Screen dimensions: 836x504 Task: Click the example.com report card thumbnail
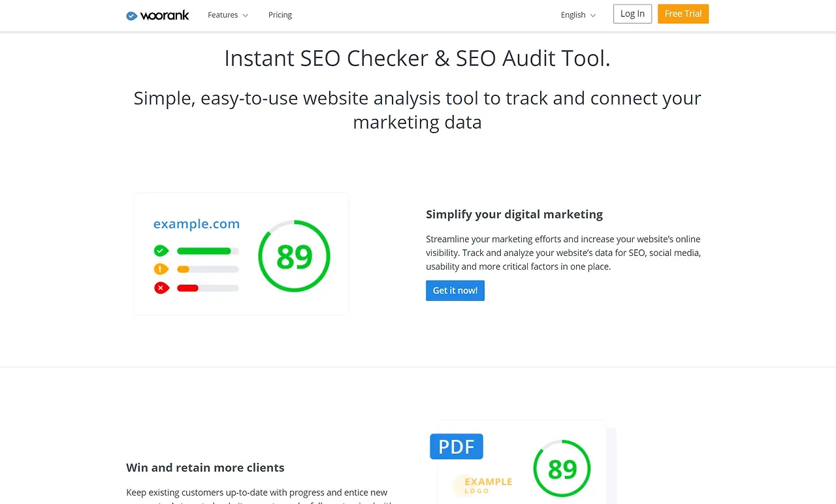(241, 254)
